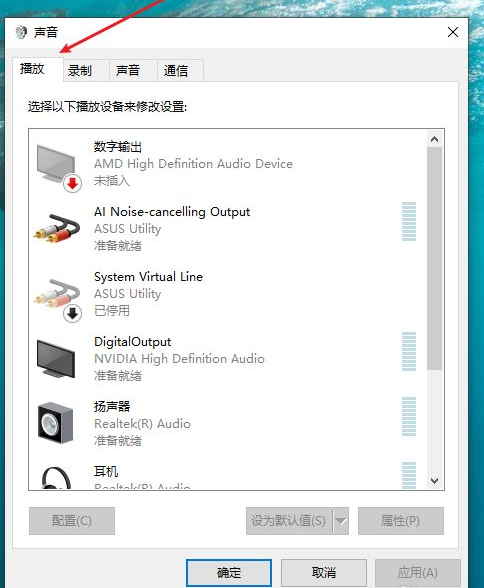Image resolution: width=484 pixels, height=588 pixels.
Task: Click the NVIDIA DigitalOutput monitor icon
Action: [56, 359]
